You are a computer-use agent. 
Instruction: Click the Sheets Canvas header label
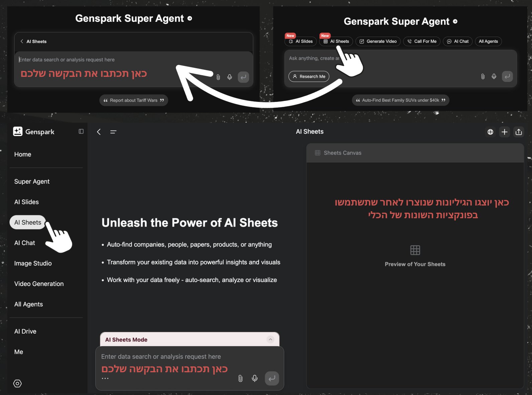[x=343, y=153]
